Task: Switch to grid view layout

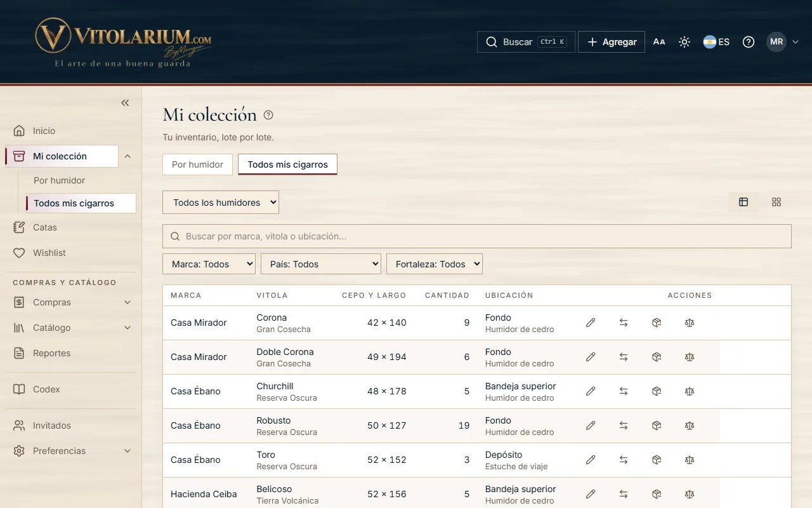Action: [x=776, y=202]
